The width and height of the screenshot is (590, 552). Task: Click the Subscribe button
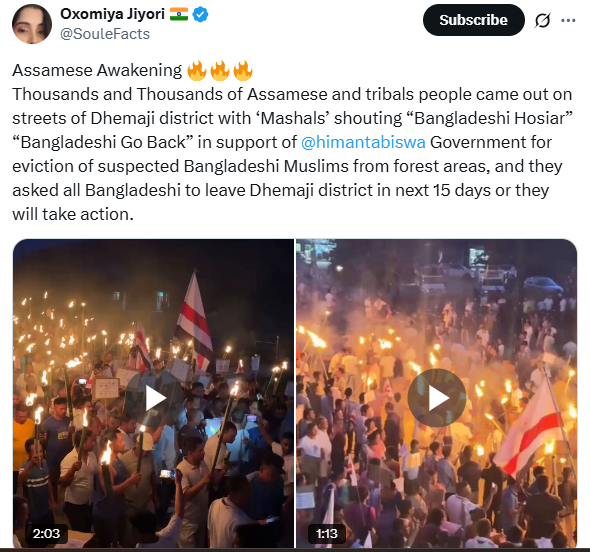(473, 20)
